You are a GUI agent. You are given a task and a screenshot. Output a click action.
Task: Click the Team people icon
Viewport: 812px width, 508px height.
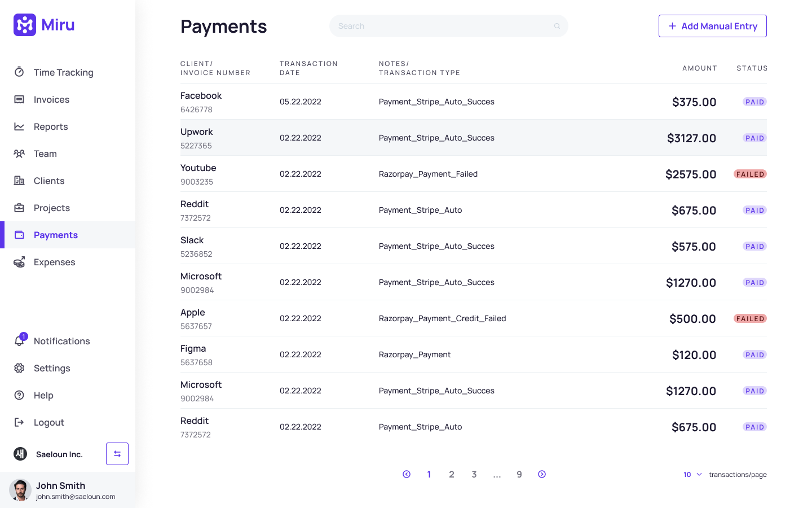coord(19,154)
